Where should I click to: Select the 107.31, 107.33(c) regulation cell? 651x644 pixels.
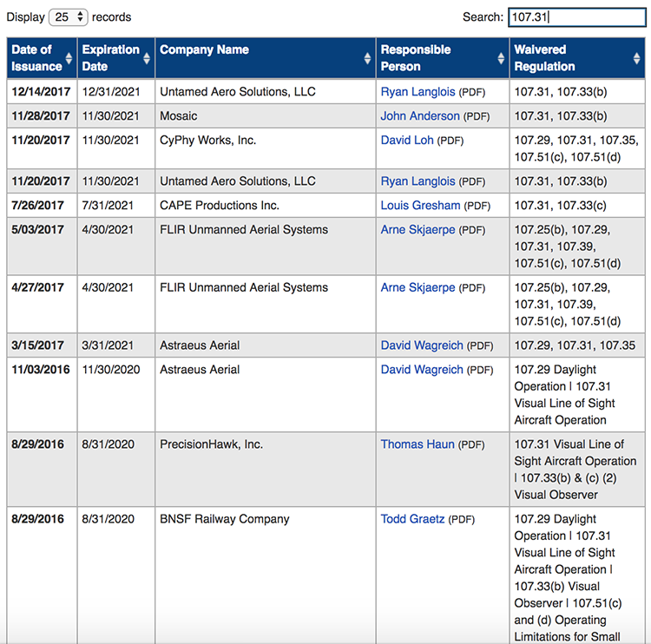(x=577, y=205)
